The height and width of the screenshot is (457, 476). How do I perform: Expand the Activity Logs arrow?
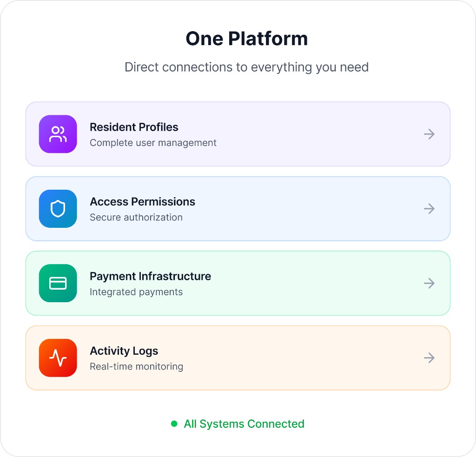click(429, 358)
